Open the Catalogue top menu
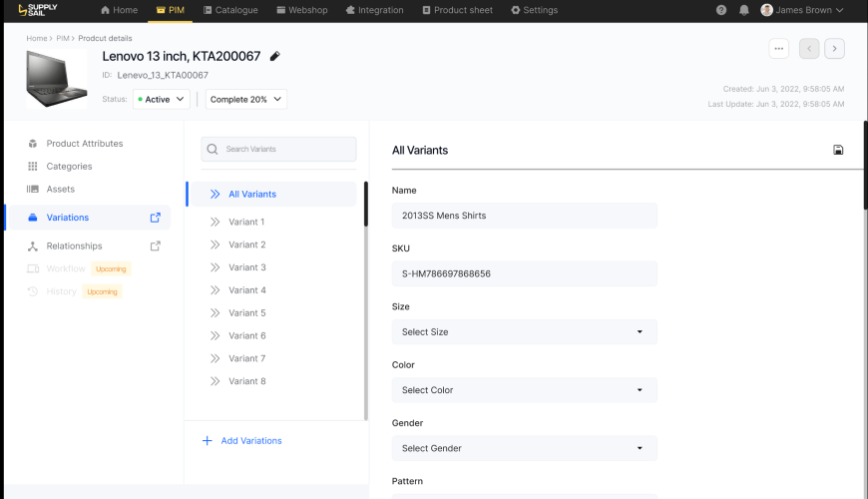Screen dimensions: 868x499 (x=230, y=10)
